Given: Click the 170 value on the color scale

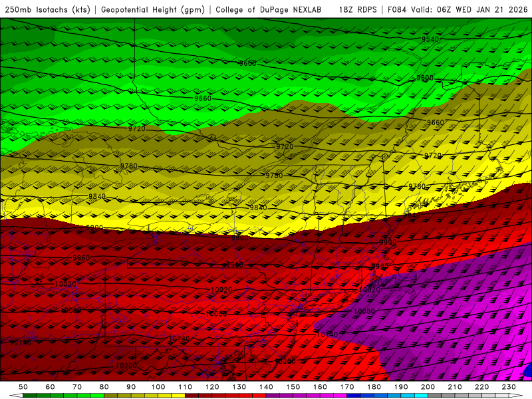Looking at the screenshot, I should pyautogui.click(x=347, y=387).
